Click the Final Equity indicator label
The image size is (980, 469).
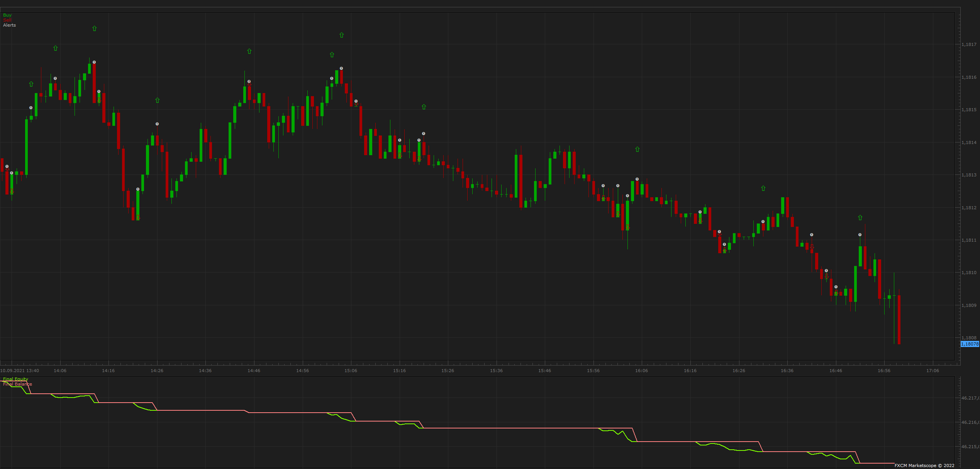point(15,379)
